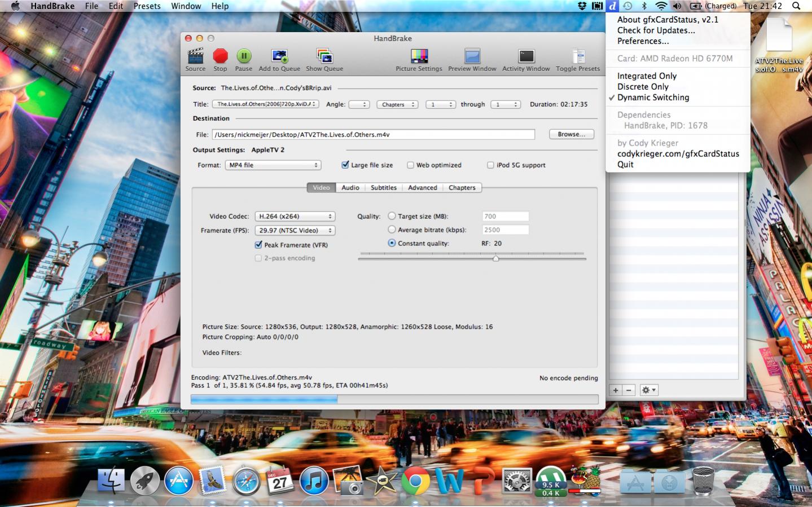This screenshot has width=812, height=507.
Task: Switch to the Subtitles tab
Action: tap(384, 188)
